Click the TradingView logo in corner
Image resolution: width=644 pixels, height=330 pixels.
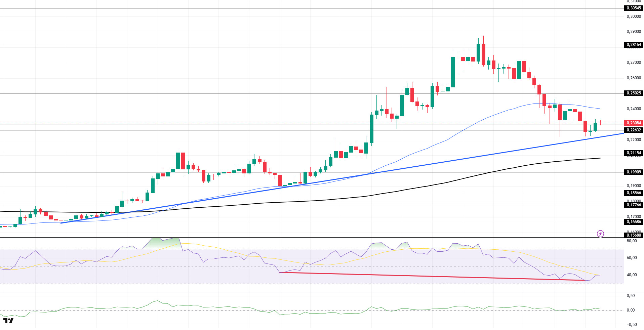(8, 321)
